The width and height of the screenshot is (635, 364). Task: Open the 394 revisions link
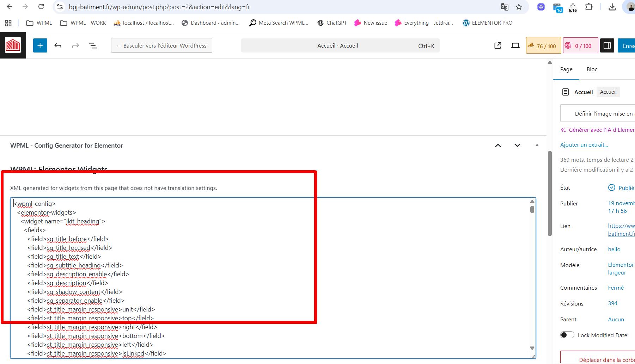[x=613, y=303]
